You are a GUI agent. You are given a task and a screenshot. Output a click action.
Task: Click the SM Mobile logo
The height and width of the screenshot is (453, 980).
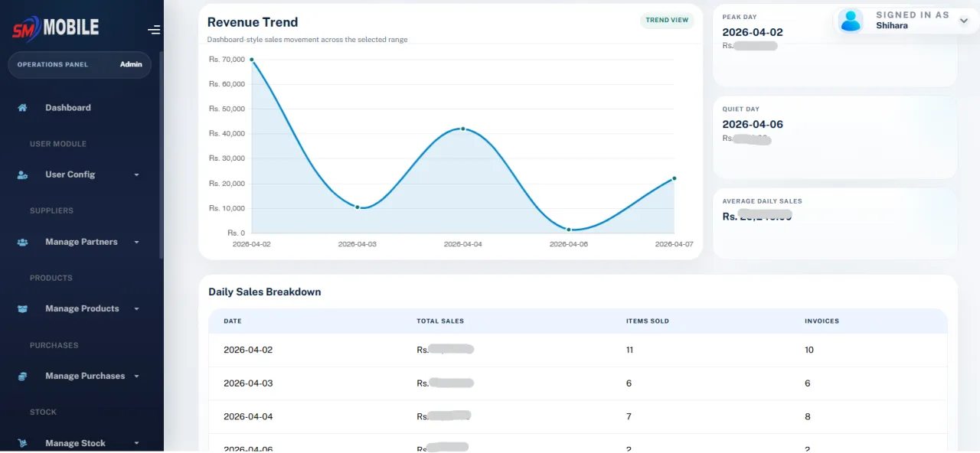coord(55,28)
